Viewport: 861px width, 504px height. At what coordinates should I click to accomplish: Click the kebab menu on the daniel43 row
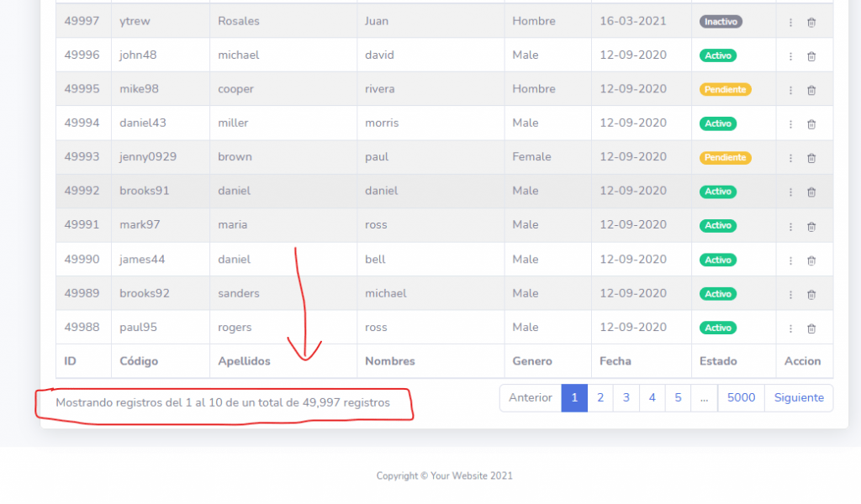tap(790, 123)
